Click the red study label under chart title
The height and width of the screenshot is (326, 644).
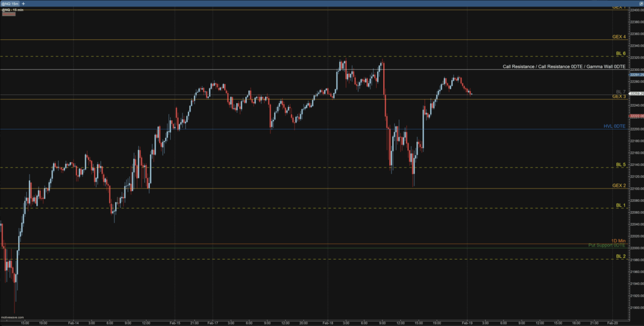9,14
